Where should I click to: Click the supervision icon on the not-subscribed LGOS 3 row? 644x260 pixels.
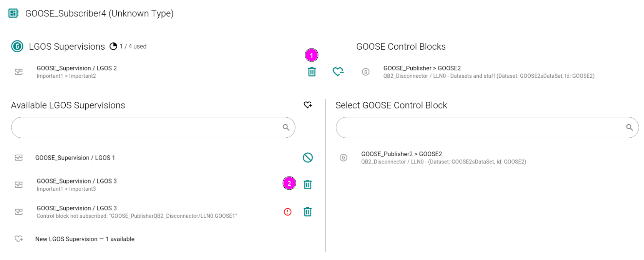click(x=19, y=212)
